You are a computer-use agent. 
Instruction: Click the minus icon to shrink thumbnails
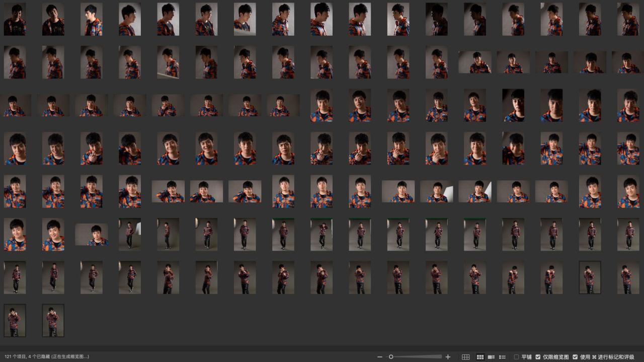pos(380,357)
